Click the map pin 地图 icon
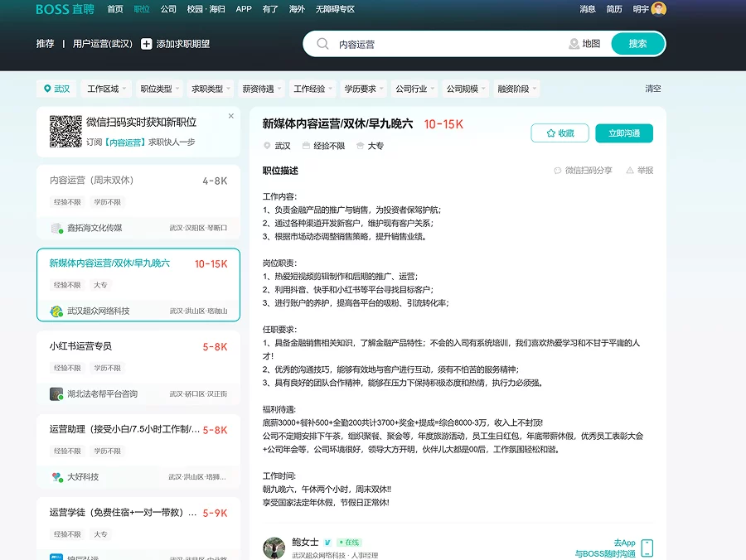This screenshot has height=560, width=746. pos(574,44)
